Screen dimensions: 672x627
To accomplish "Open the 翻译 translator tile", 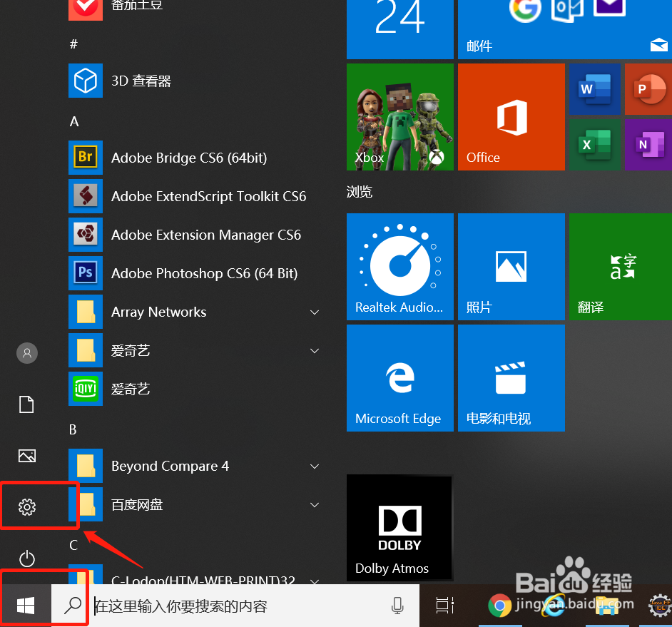I will pyautogui.click(x=621, y=267).
